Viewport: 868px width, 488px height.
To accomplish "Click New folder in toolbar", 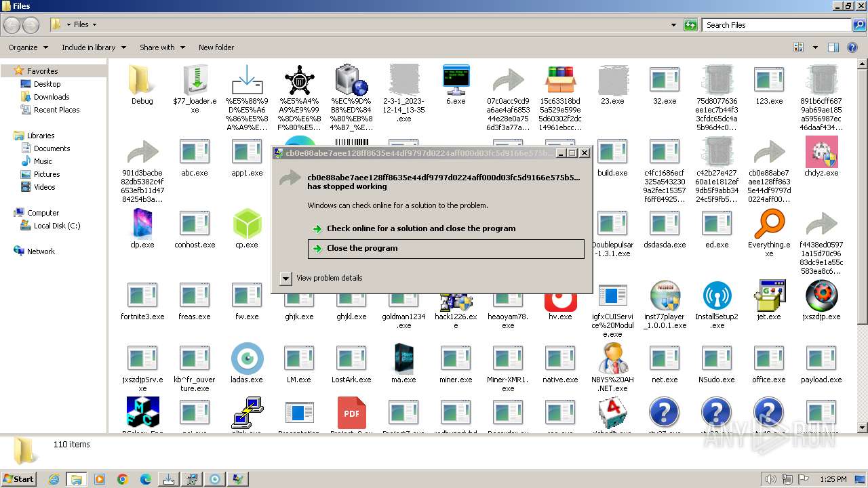I will tap(216, 47).
